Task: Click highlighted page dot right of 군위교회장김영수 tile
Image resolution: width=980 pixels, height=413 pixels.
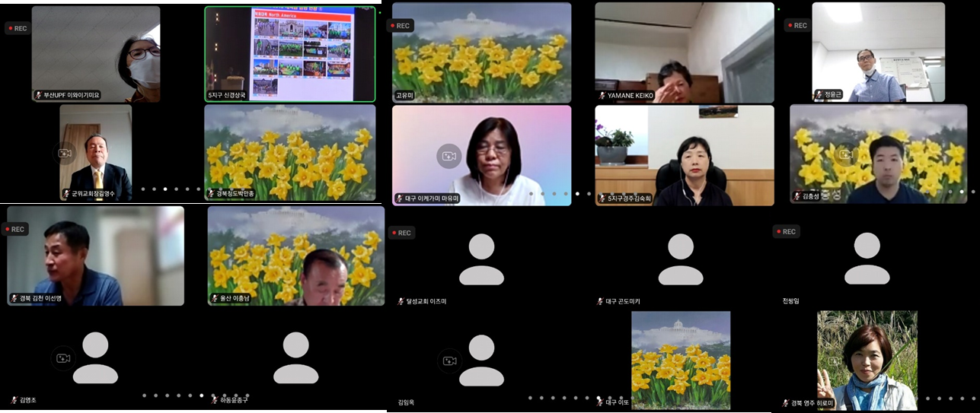Action: 165,189
